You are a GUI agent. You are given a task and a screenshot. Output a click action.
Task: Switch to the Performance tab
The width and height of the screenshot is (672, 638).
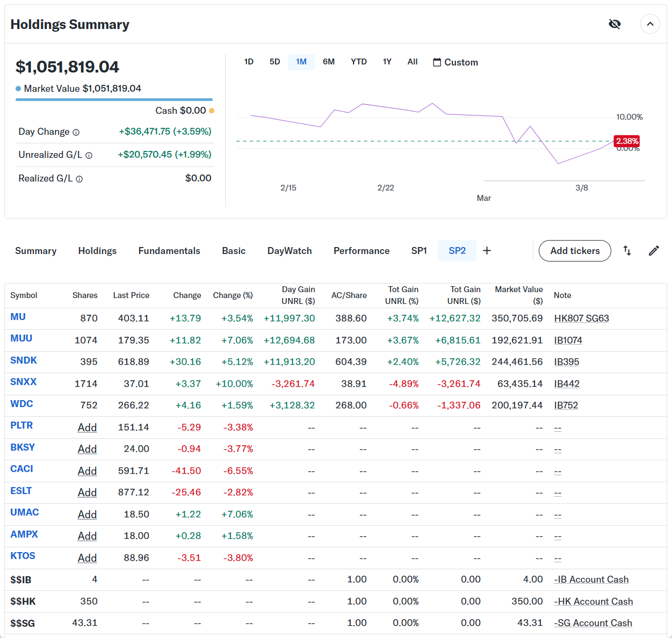tap(362, 251)
